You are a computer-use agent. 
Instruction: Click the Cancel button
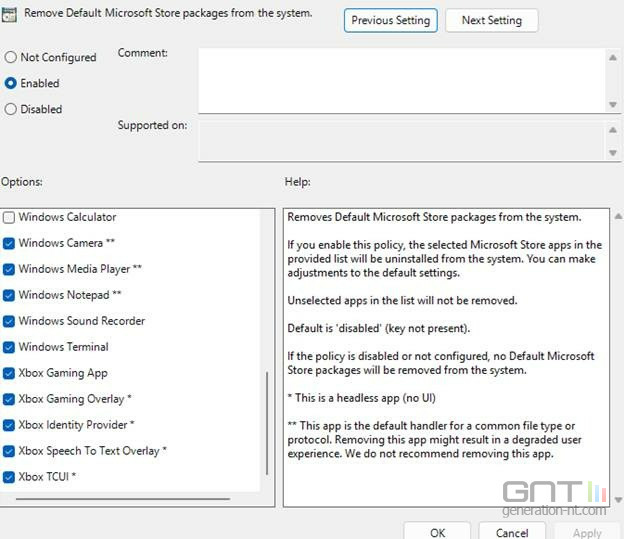click(x=512, y=532)
